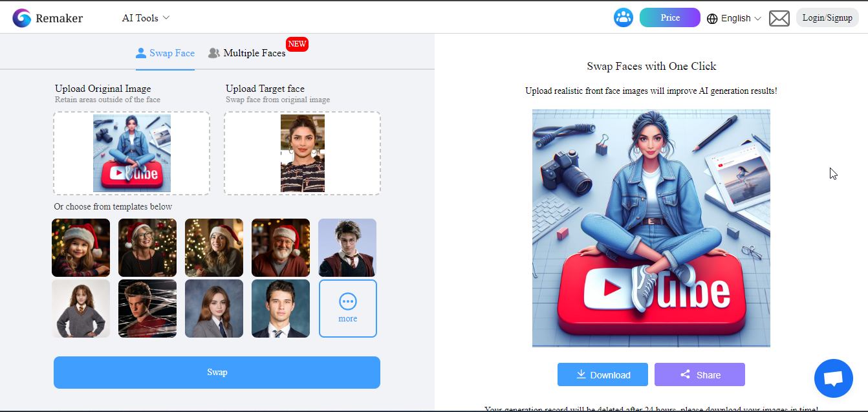Select the long-haired woman Santa hat template

point(214,248)
